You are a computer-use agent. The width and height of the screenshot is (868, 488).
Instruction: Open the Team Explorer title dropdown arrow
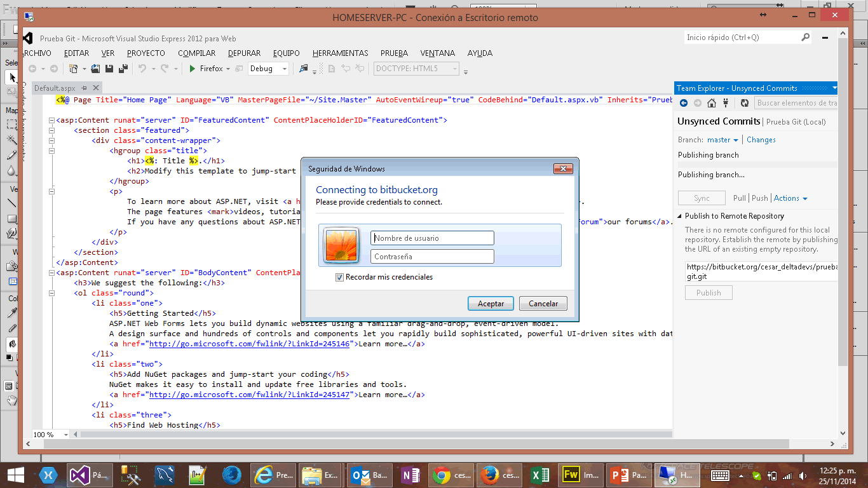(834, 88)
